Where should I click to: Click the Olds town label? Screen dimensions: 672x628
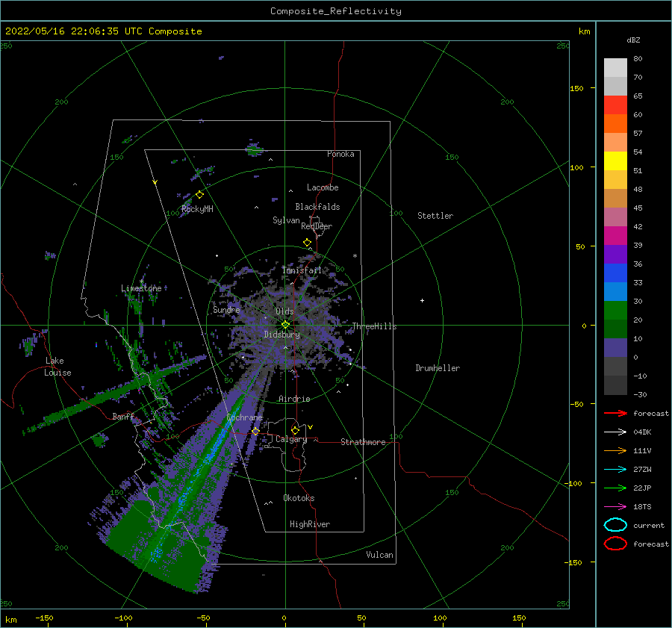tap(284, 311)
